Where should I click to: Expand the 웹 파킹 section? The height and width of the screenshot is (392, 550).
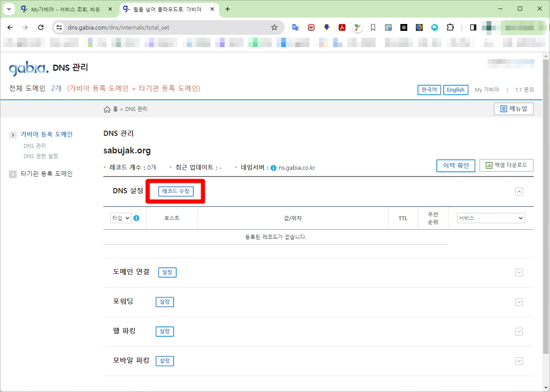click(519, 332)
